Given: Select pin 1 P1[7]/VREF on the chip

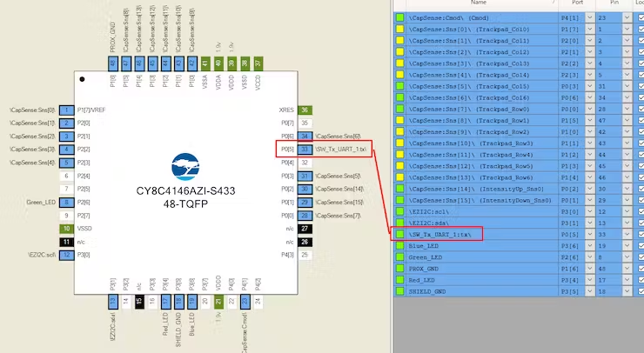Looking at the screenshot, I should [x=66, y=110].
